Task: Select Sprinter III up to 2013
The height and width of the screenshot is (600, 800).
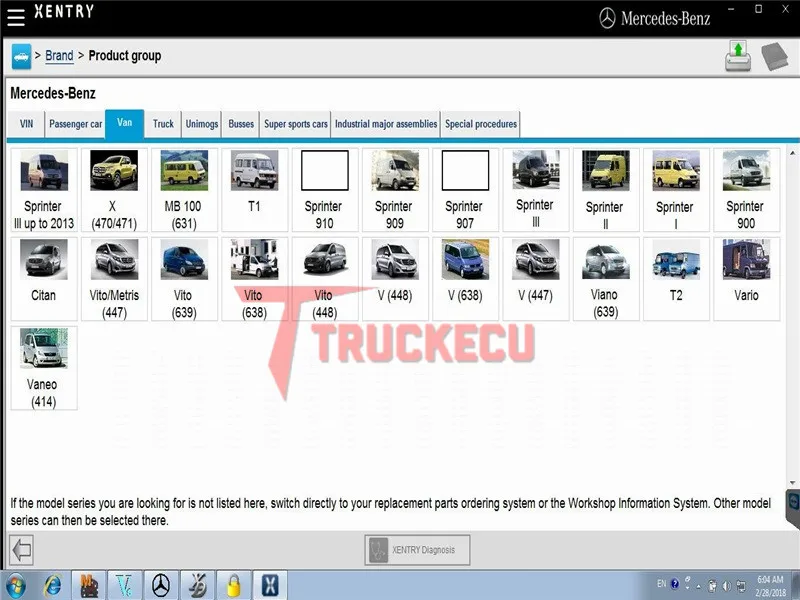Action: coord(44,190)
